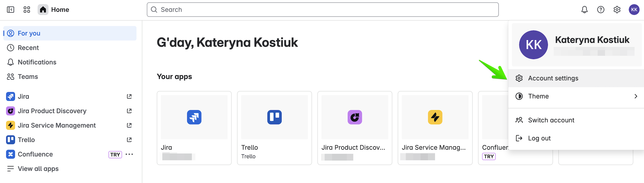
Task: Click the Jira Service Management logo in card
Action: click(435, 117)
